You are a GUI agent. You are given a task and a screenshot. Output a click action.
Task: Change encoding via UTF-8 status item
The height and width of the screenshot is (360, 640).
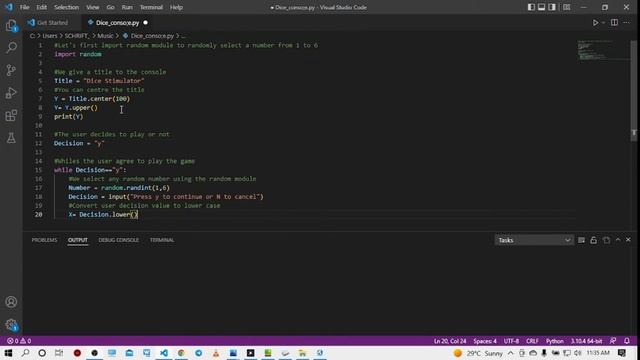511,341
